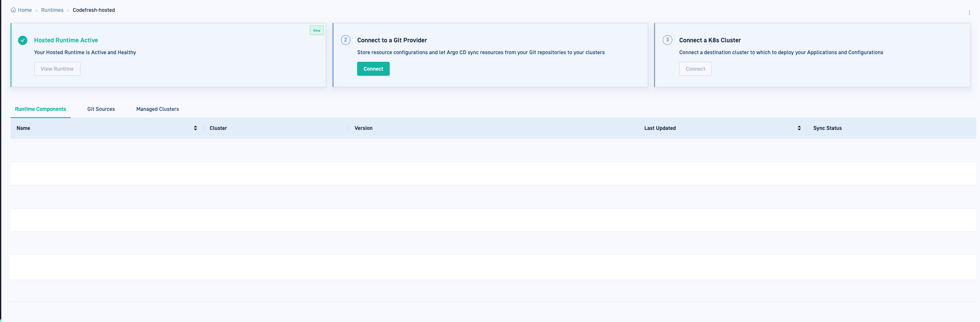This screenshot has height=322, width=980.
Task: Click the Home icon in the breadcrumb
Action: 13,10
